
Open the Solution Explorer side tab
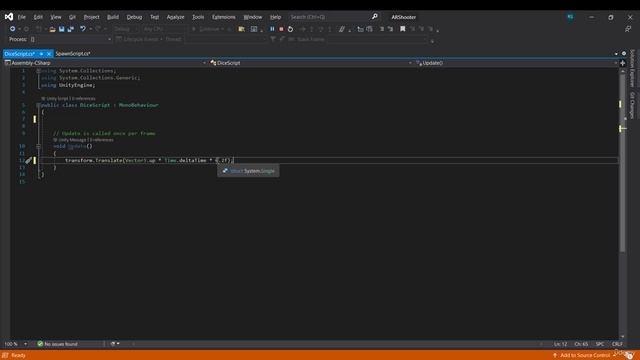(632, 69)
